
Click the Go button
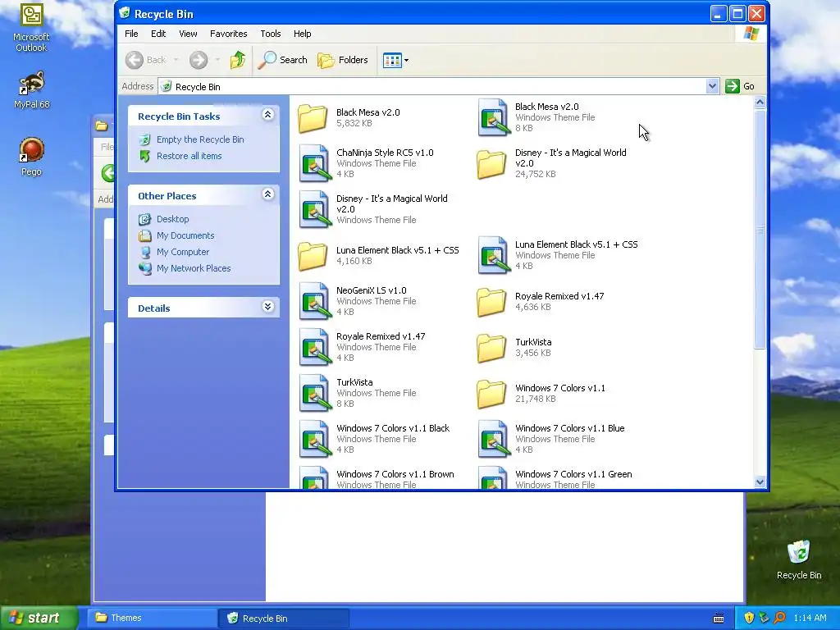point(740,86)
